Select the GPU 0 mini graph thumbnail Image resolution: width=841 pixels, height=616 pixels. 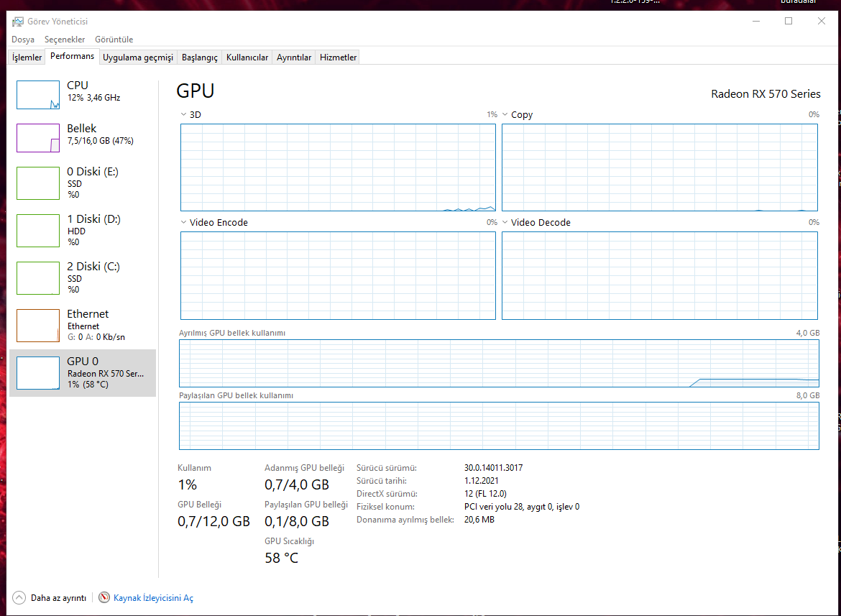point(38,372)
